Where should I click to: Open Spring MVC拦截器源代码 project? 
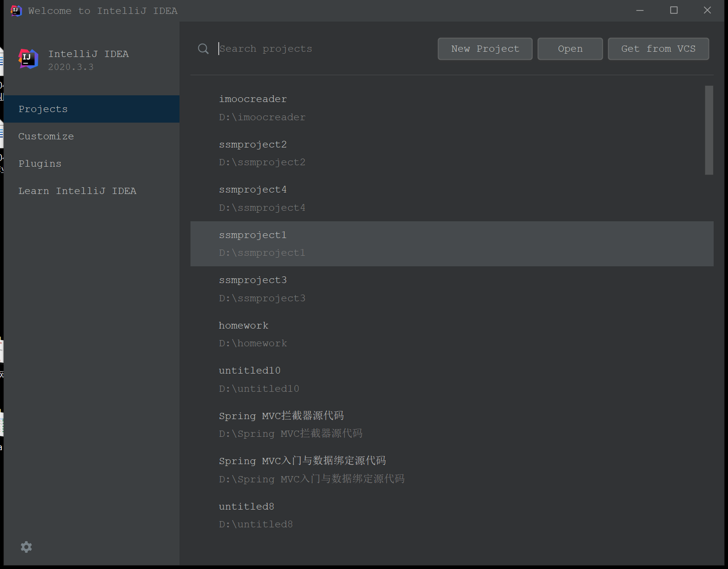click(x=452, y=425)
